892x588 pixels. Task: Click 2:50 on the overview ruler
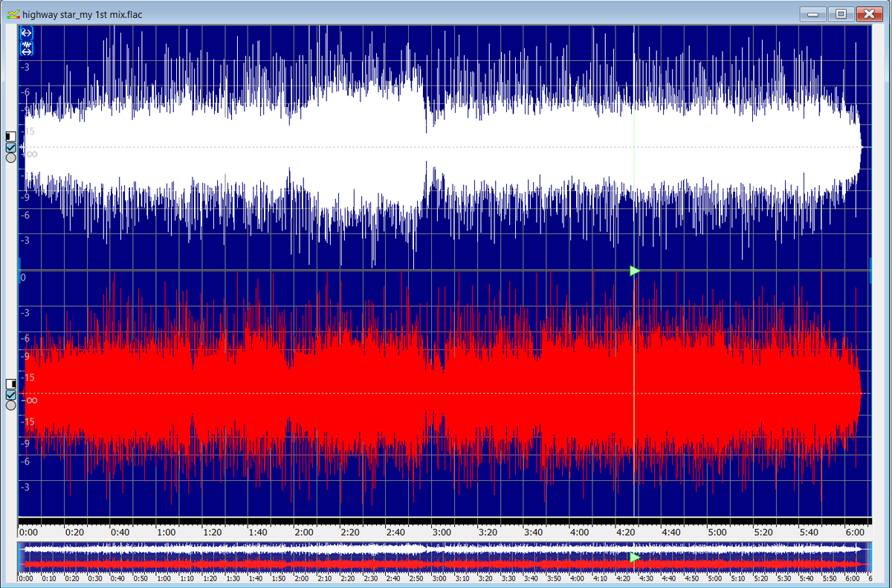[x=416, y=578]
